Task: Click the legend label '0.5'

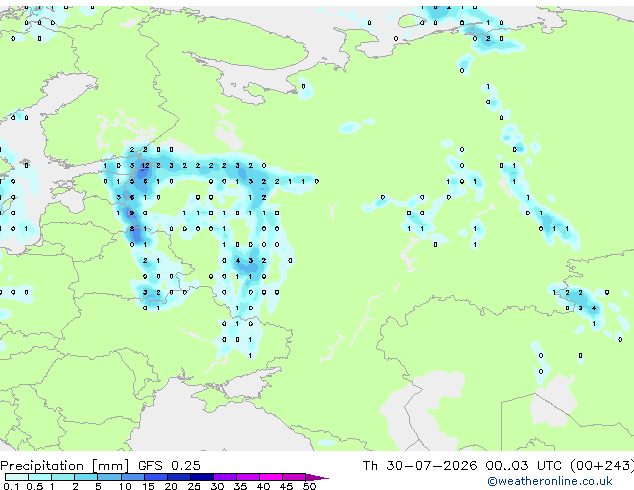Action: (34, 486)
